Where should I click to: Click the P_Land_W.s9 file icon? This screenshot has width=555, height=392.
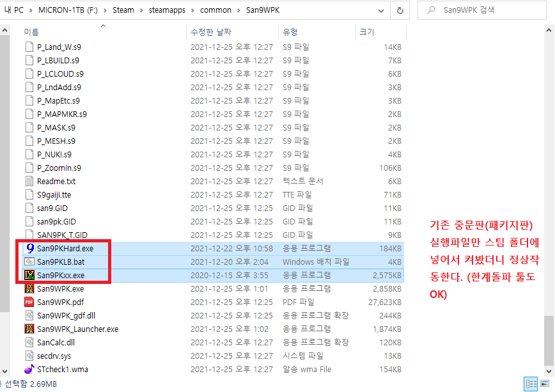(x=29, y=47)
